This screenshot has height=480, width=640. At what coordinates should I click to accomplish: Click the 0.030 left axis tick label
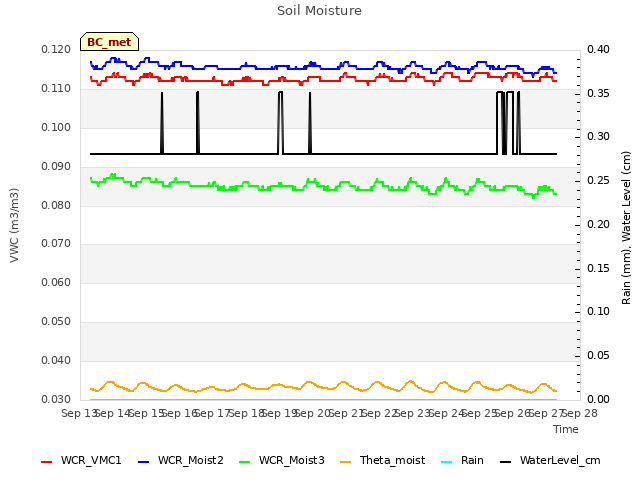(56, 399)
